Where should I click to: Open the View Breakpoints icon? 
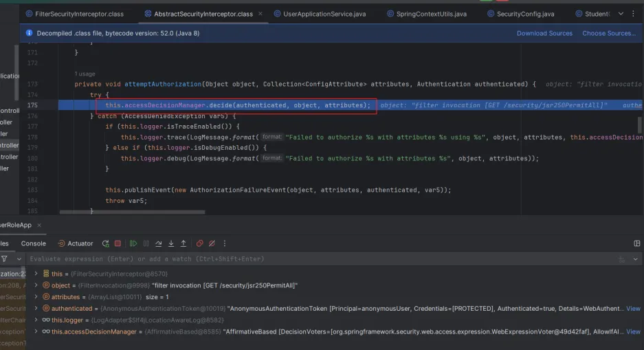(200, 243)
